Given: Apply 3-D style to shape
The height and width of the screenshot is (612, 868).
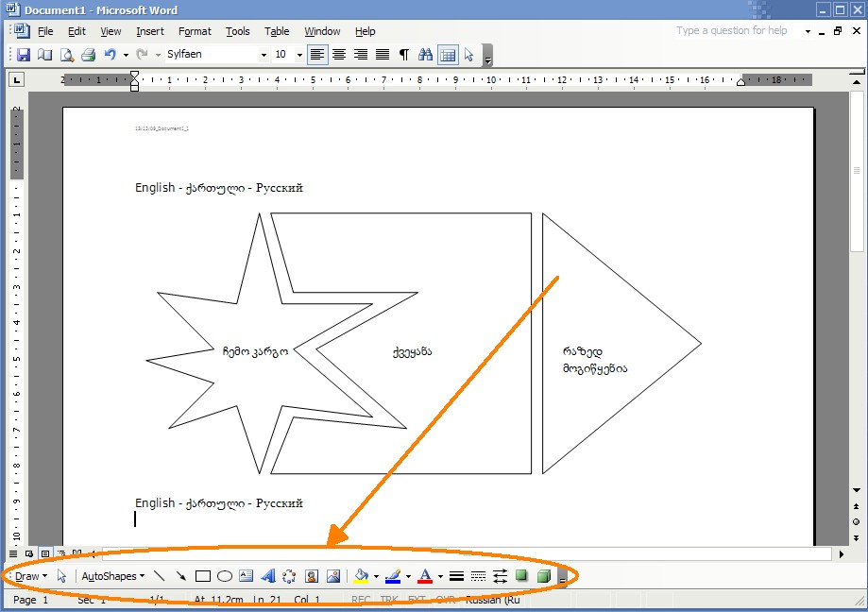Looking at the screenshot, I should tap(544, 576).
